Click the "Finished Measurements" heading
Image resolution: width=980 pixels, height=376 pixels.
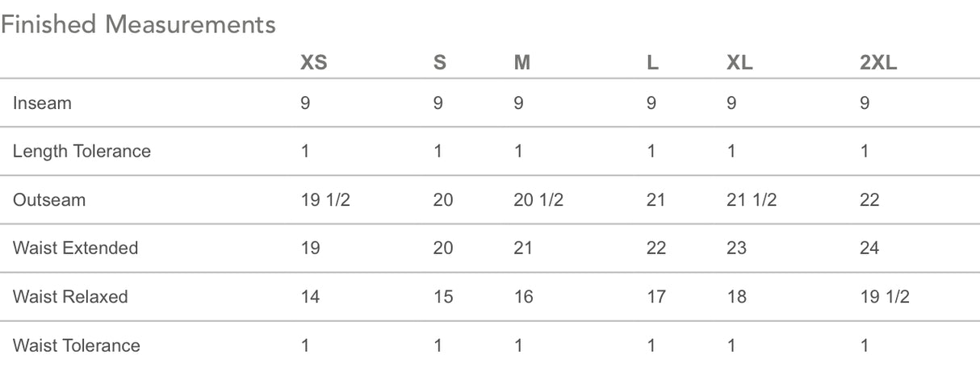[138, 25]
